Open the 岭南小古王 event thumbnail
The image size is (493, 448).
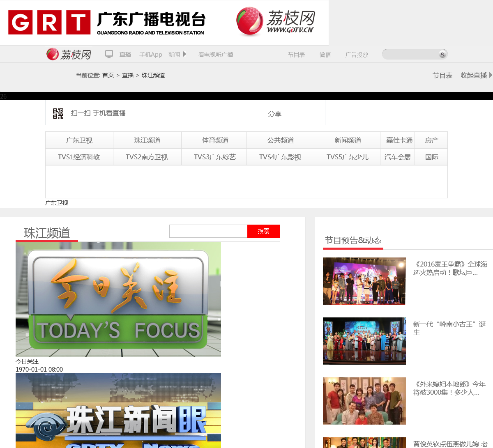364,341
